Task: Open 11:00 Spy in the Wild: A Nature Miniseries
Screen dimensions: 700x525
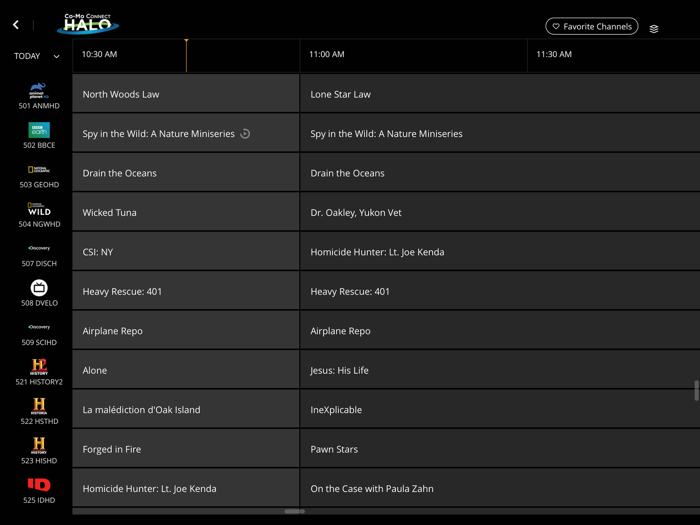Action: click(500, 133)
